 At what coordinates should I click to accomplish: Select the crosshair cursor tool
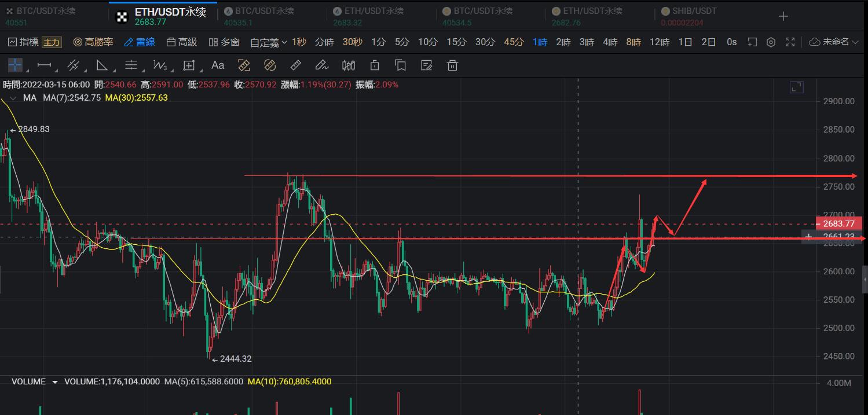(x=15, y=65)
